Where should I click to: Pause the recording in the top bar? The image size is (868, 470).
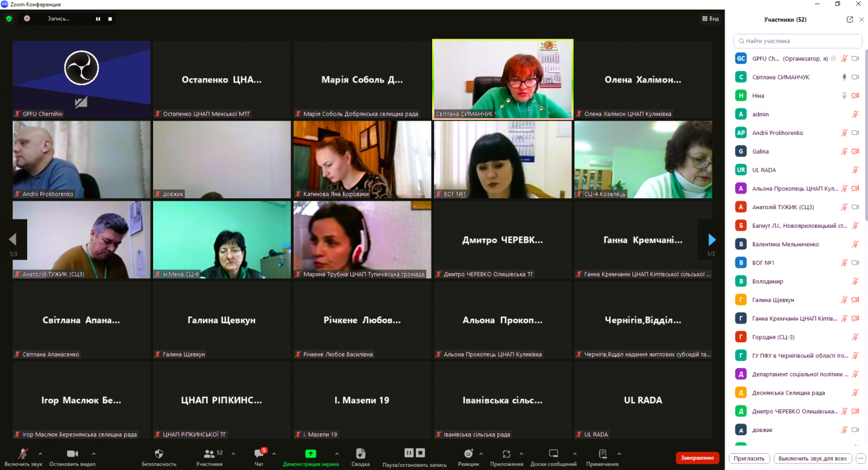98,19
